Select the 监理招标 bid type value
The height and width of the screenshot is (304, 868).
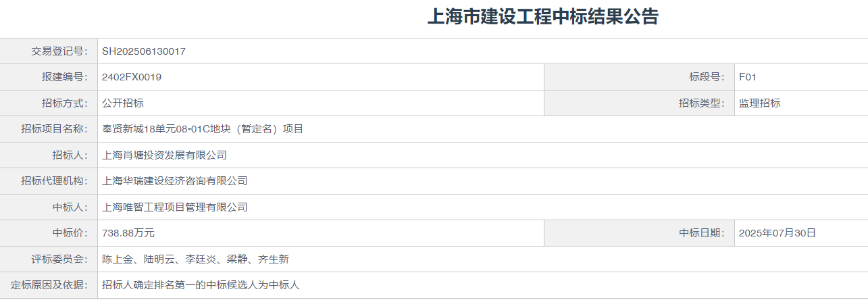[x=760, y=103]
